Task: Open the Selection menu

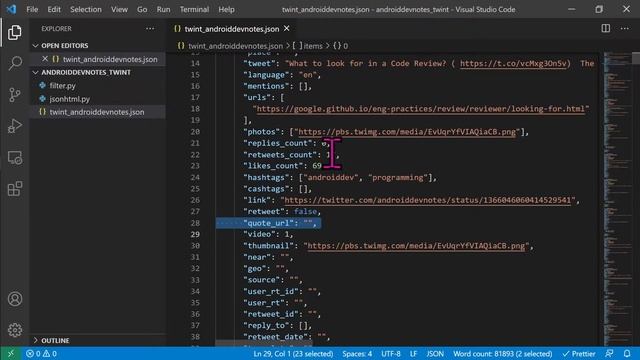Action: [x=86, y=9]
